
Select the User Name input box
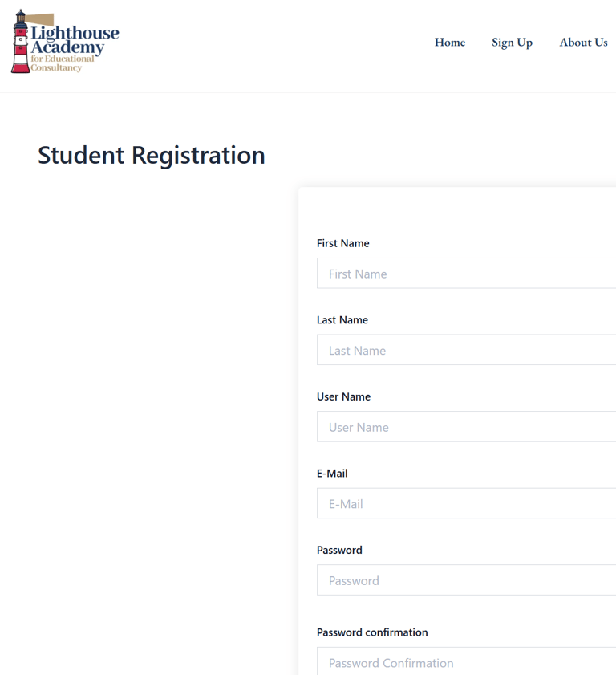pyautogui.click(x=466, y=427)
